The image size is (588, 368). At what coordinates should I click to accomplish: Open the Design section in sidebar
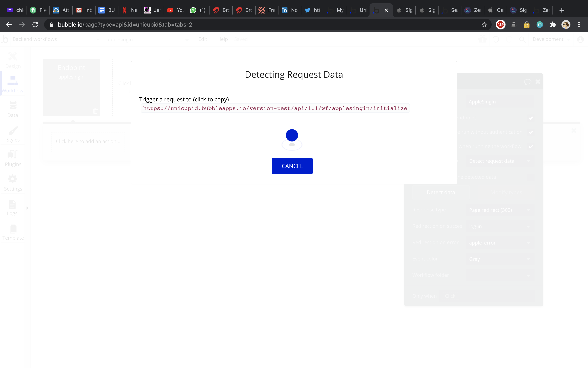pos(13,60)
